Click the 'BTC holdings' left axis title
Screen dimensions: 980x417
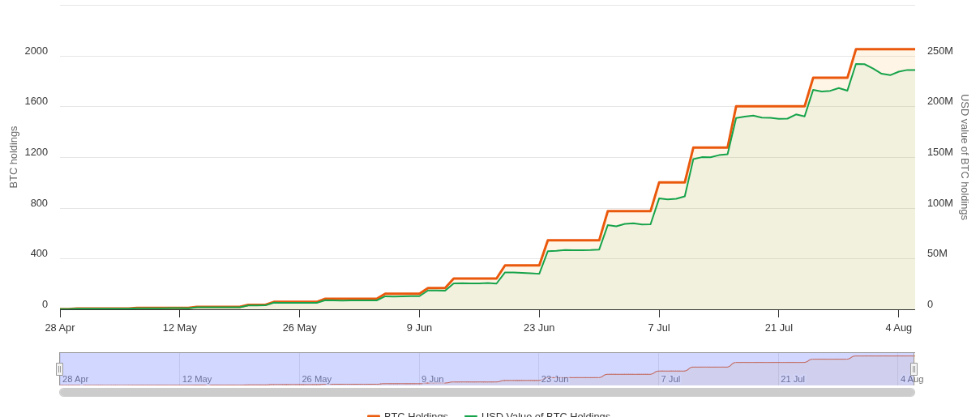[14, 157]
